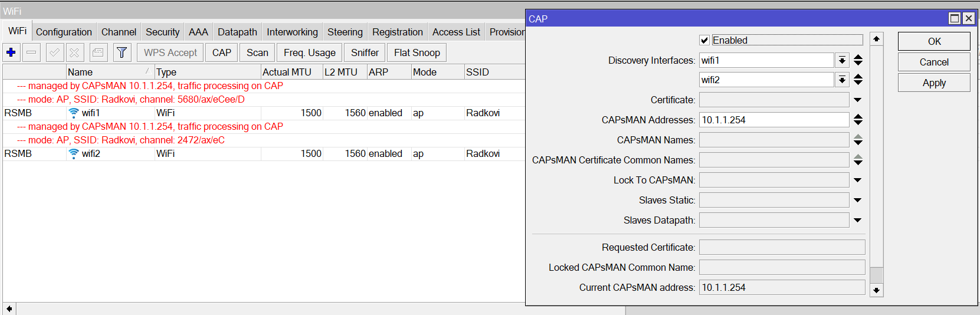Screen dimensions: 980x315
Task: Select the wifi1 interface icon
Action: pos(74,113)
